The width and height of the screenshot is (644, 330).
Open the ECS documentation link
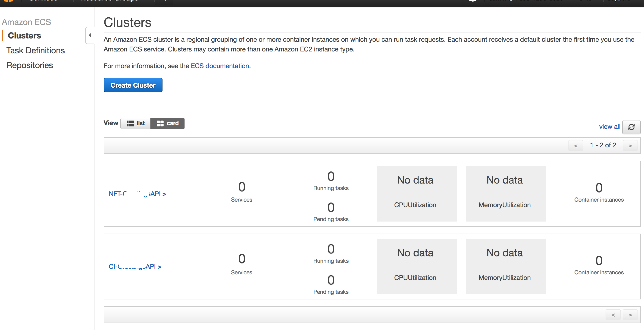click(x=220, y=66)
